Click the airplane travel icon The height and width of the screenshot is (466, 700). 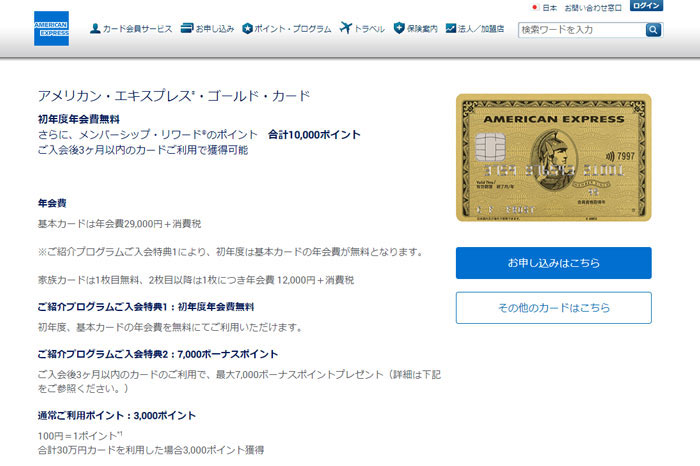click(x=346, y=28)
